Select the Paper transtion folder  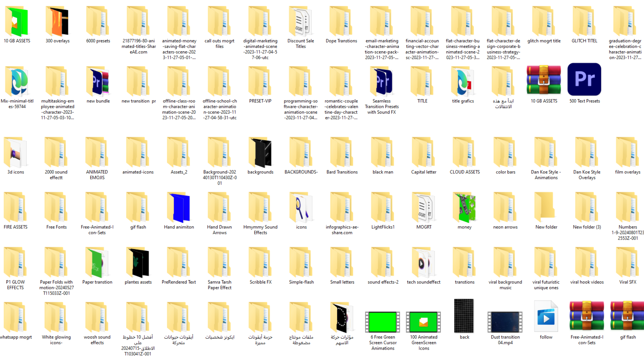[x=97, y=262]
